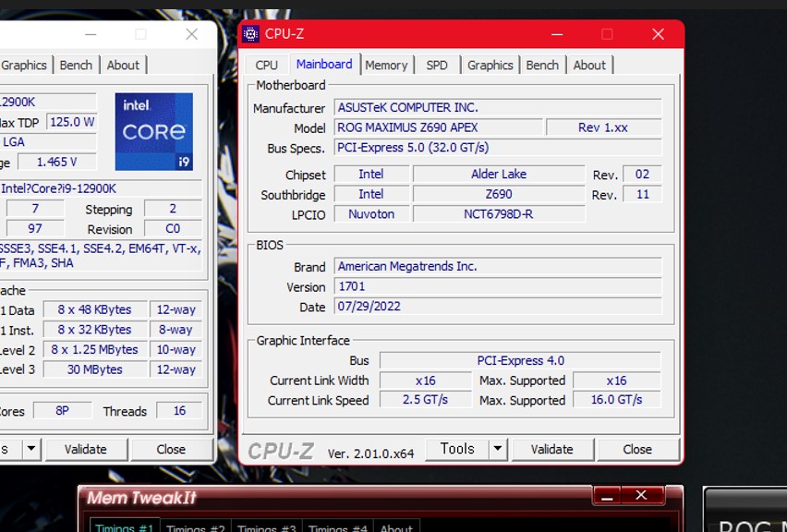Screen dimensions: 787x532
Task: Click the CPU-Z app icon in the red title bar
Action: (x=250, y=34)
